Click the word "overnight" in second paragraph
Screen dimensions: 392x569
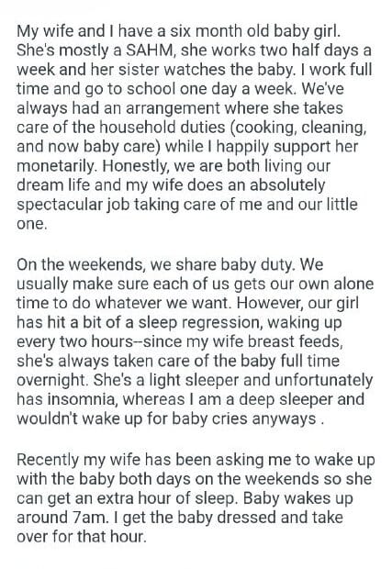click(52, 380)
